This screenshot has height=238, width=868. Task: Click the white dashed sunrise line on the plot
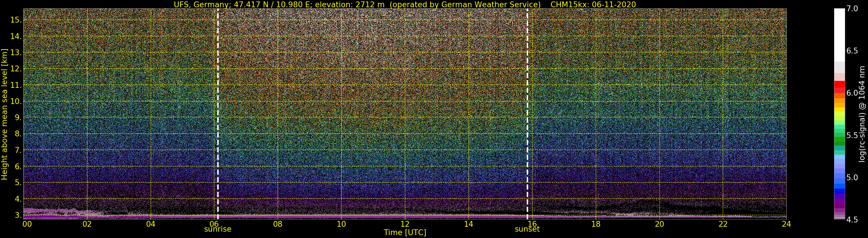pos(218,114)
